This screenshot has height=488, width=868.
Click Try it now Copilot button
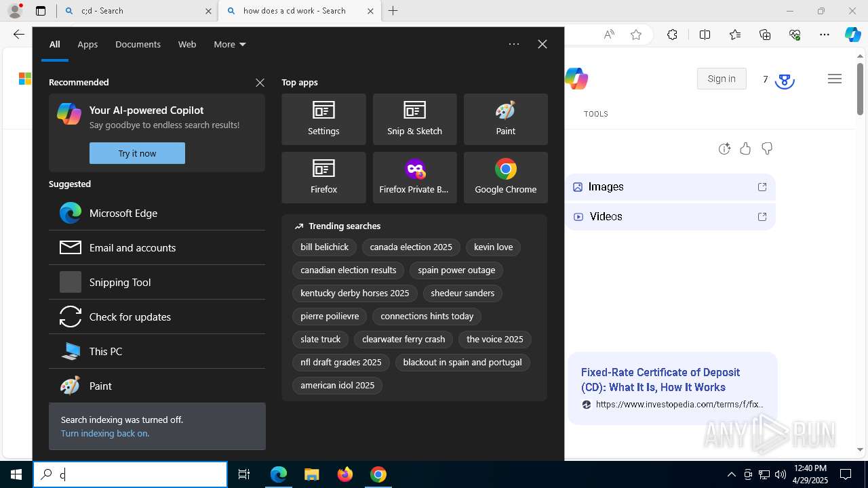137,153
